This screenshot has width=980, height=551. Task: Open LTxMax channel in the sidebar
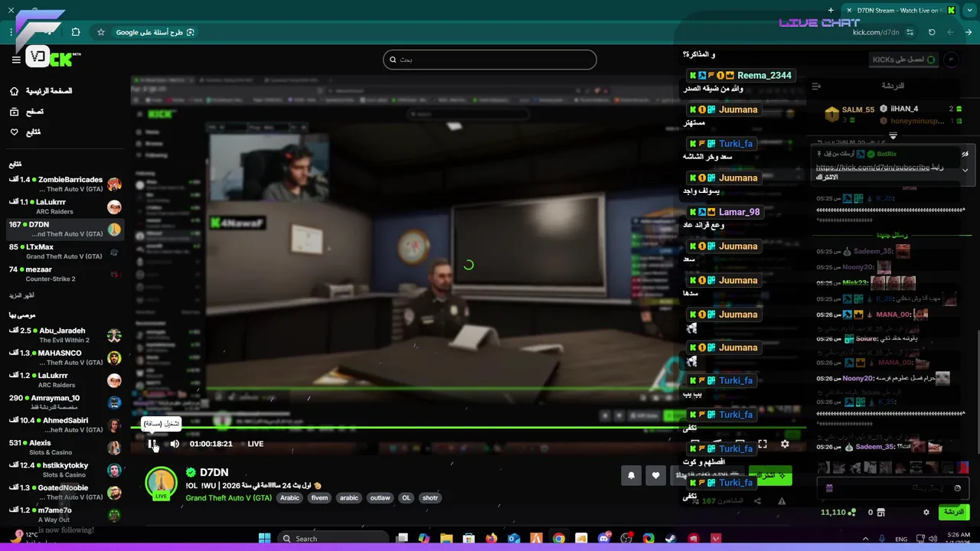[65, 251]
